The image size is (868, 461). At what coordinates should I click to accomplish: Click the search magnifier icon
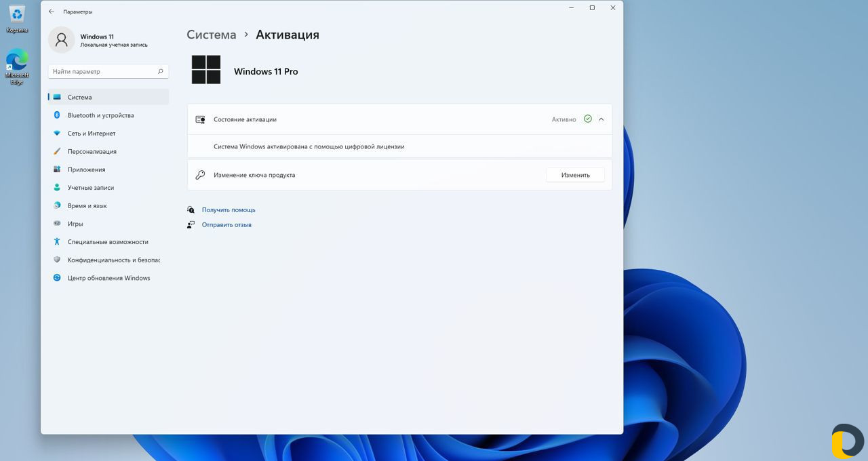161,71
